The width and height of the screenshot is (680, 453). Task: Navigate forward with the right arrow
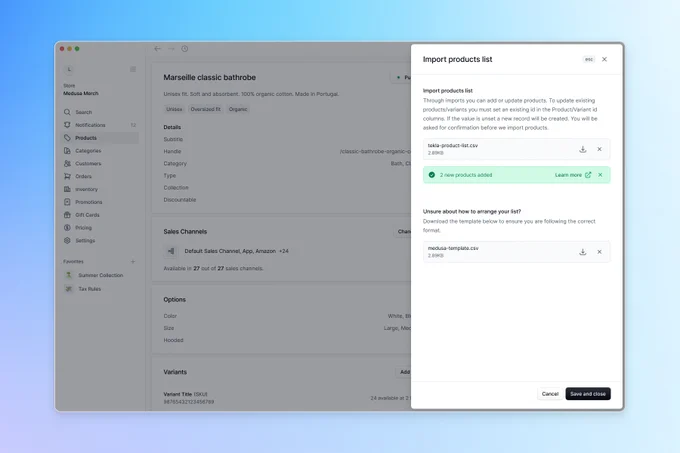tap(171, 49)
